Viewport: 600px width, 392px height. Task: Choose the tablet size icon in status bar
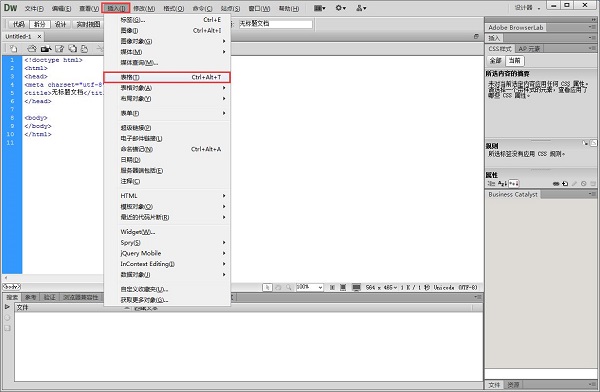343,287
